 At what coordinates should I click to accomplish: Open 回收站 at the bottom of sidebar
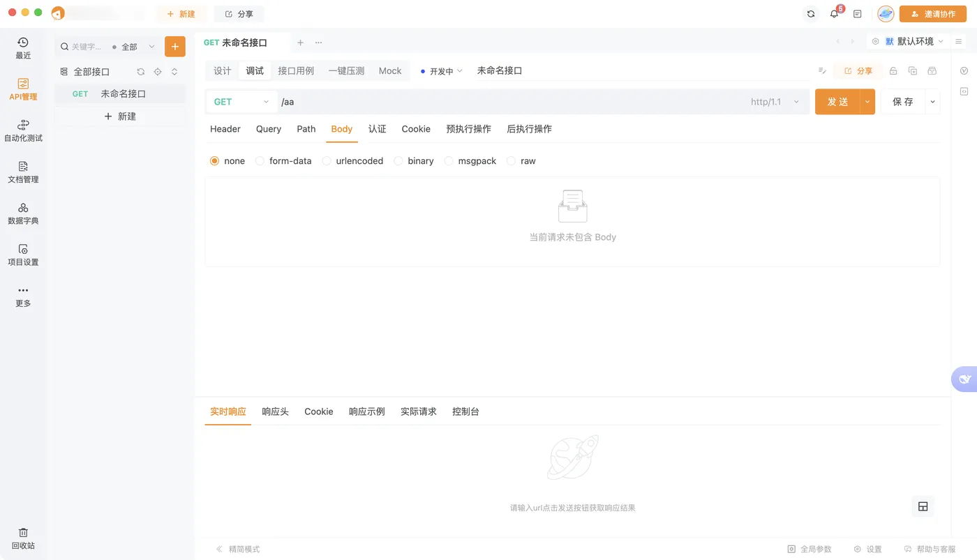pyautogui.click(x=23, y=538)
